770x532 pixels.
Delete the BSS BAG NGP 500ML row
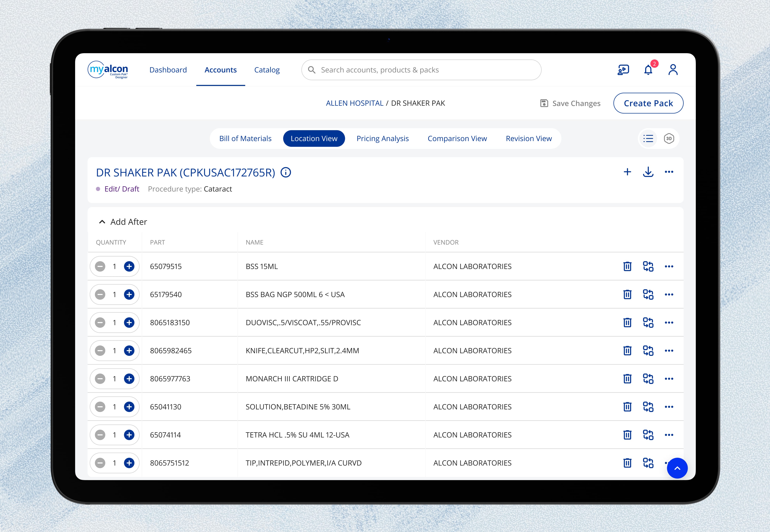click(627, 294)
